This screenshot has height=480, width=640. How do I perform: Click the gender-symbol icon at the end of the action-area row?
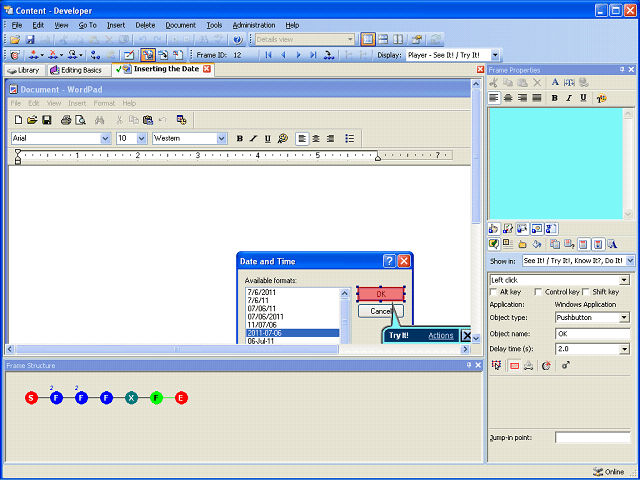(x=565, y=365)
